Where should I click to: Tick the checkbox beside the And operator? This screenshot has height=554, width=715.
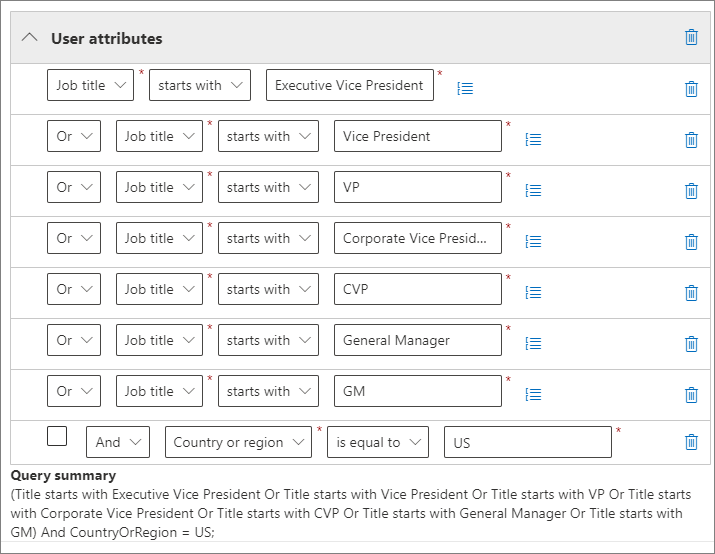[x=58, y=436]
